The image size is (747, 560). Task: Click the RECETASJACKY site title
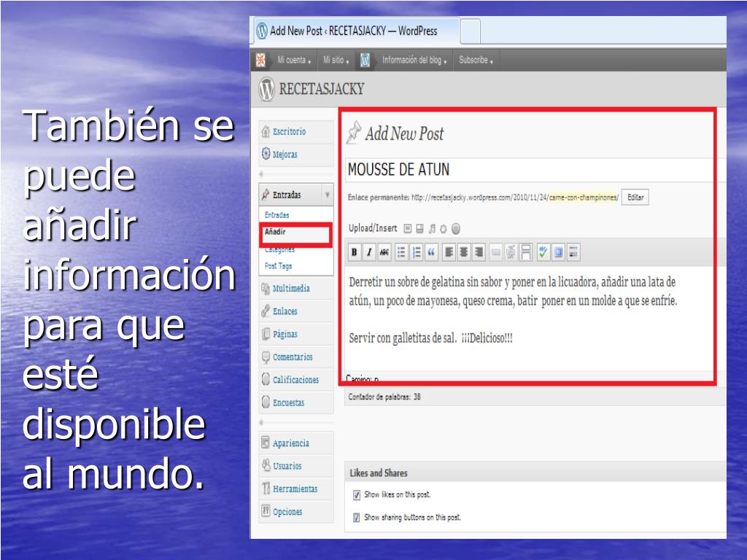point(322,89)
